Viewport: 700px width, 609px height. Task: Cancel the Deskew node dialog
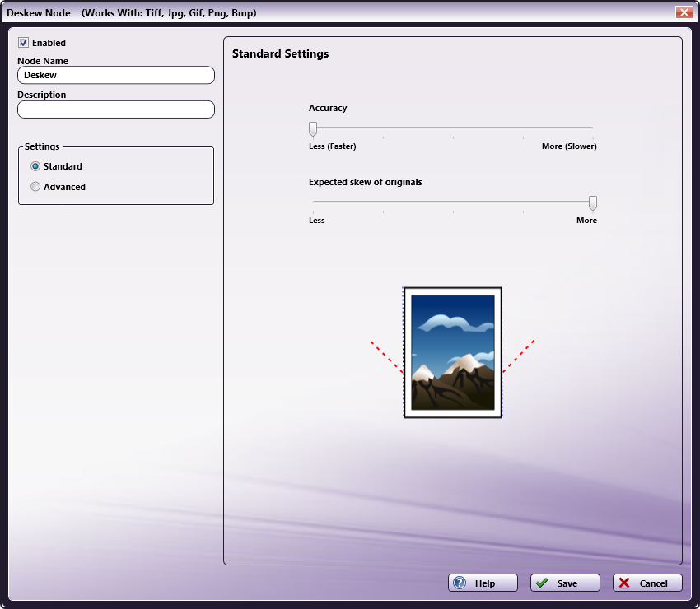[x=647, y=583]
